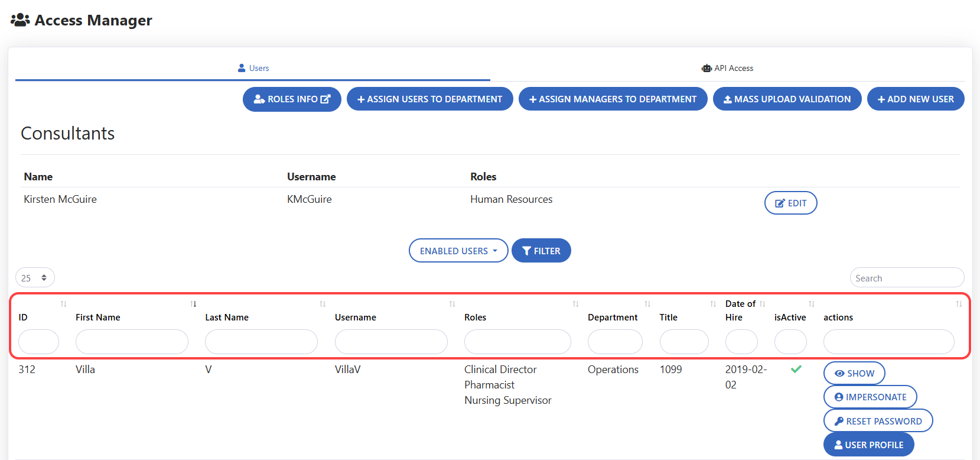Select the Users tab
The width and height of the screenshot is (980, 460).
pyautogui.click(x=253, y=68)
